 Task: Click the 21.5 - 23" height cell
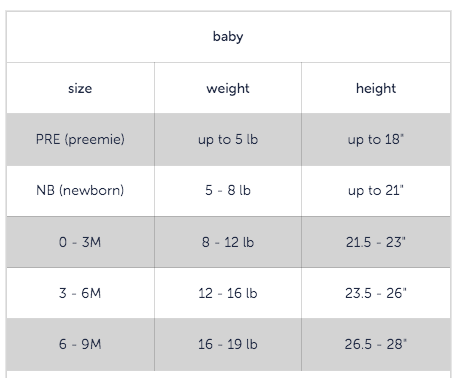click(376, 242)
